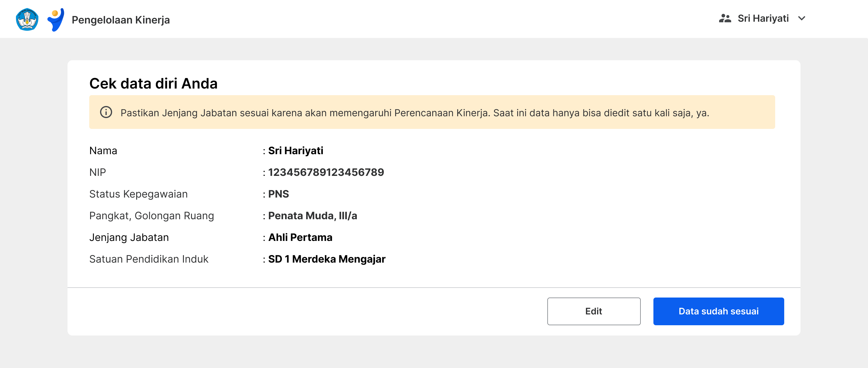Screen dimensions: 868x368
Task: Click the NIP field label
Action: [x=97, y=172]
